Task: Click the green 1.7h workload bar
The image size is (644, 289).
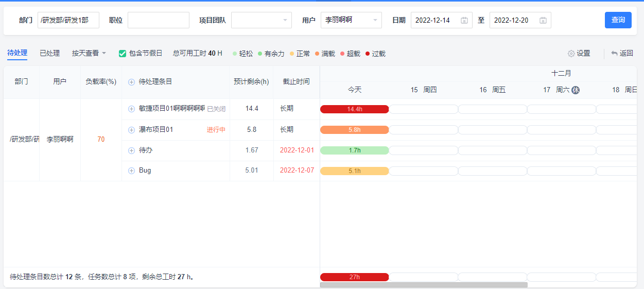Action: (354, 150)
